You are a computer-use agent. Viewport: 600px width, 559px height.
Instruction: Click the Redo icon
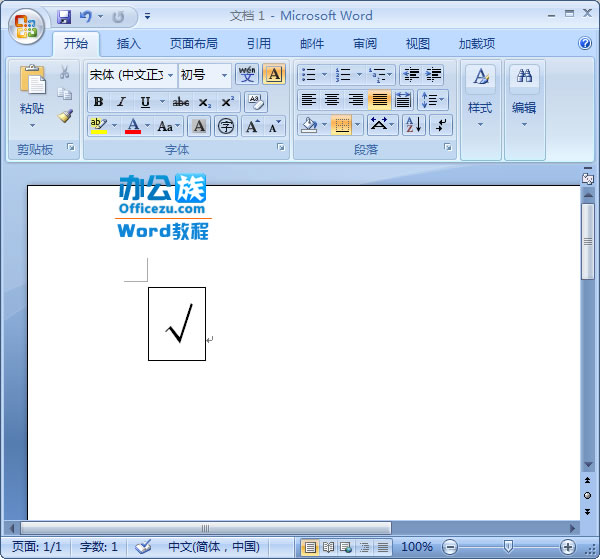pos(118,16)
